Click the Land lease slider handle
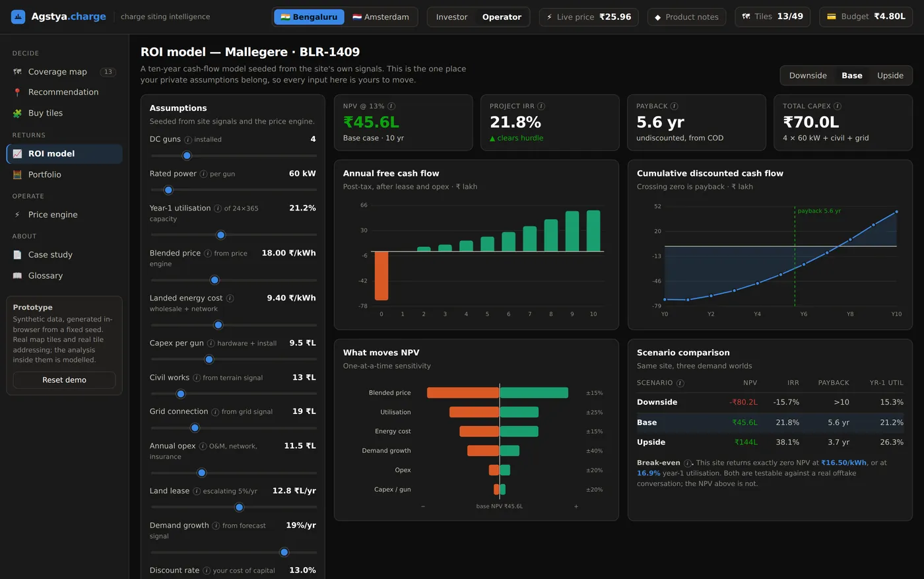924x579 pixels. (240, 508)
